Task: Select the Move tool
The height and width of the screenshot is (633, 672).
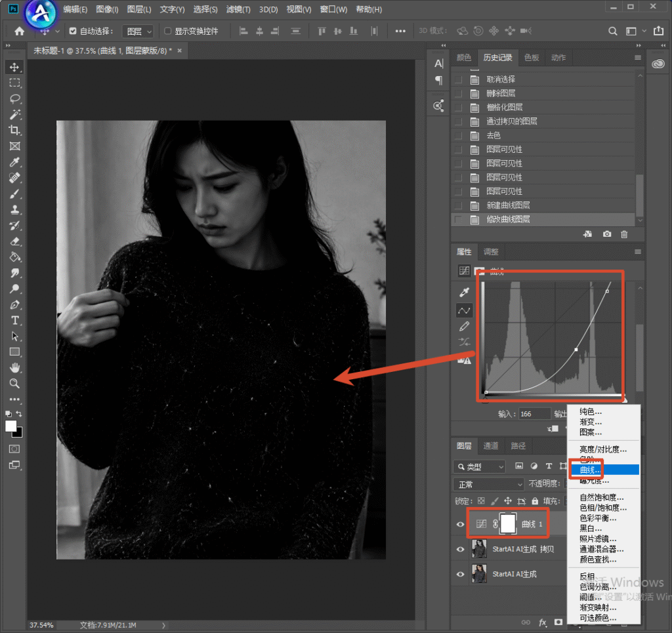Action: (14, 68)
